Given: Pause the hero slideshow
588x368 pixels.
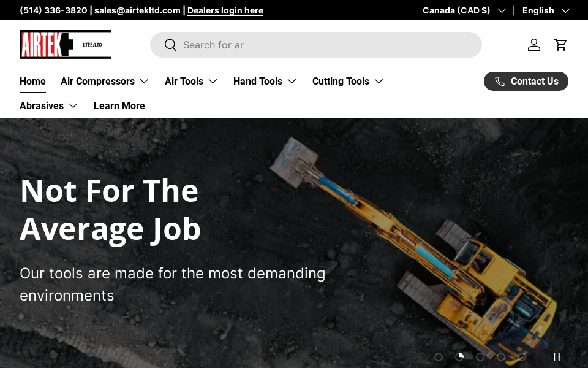Looking at the screenshot, I should click(556, 357).
